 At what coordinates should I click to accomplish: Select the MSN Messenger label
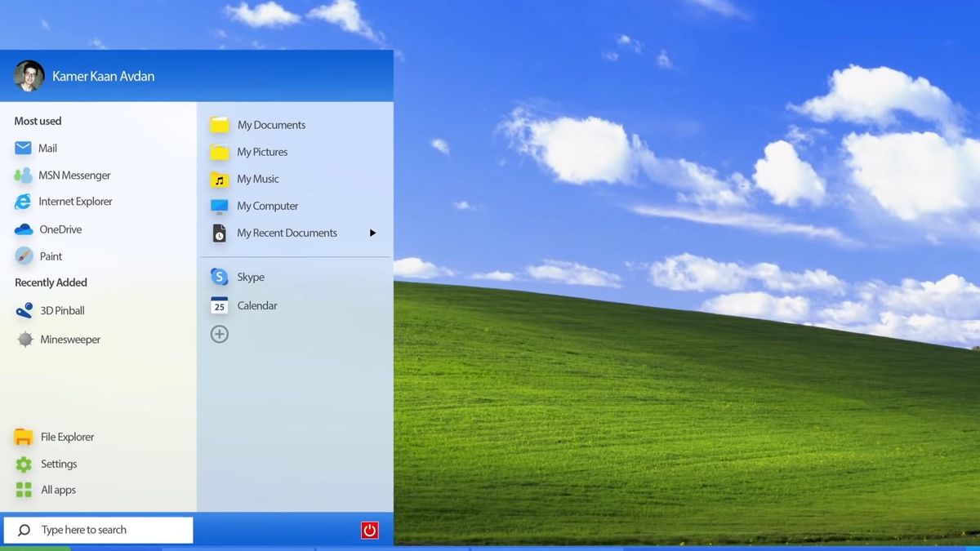[74, 175]
